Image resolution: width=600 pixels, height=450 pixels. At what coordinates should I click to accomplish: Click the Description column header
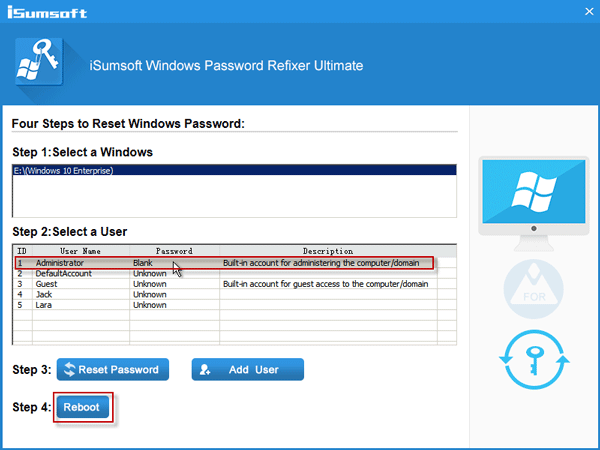[x=328, y=251]
